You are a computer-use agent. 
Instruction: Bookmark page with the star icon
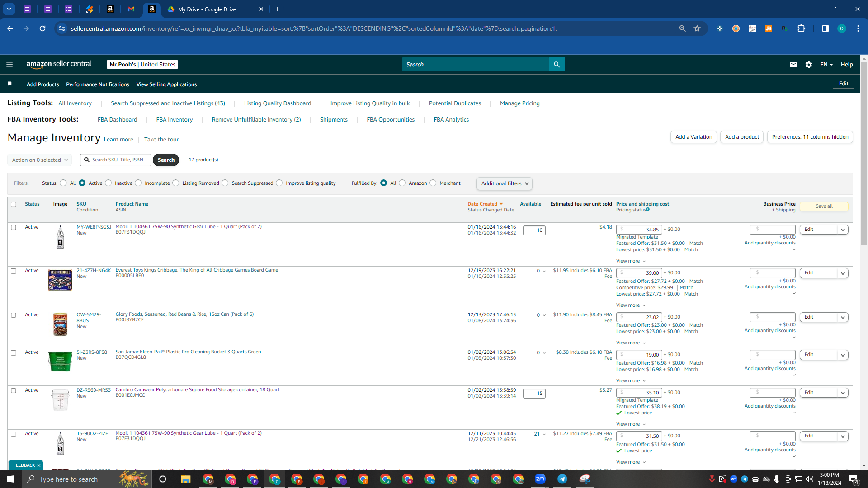tap(697, 28)
